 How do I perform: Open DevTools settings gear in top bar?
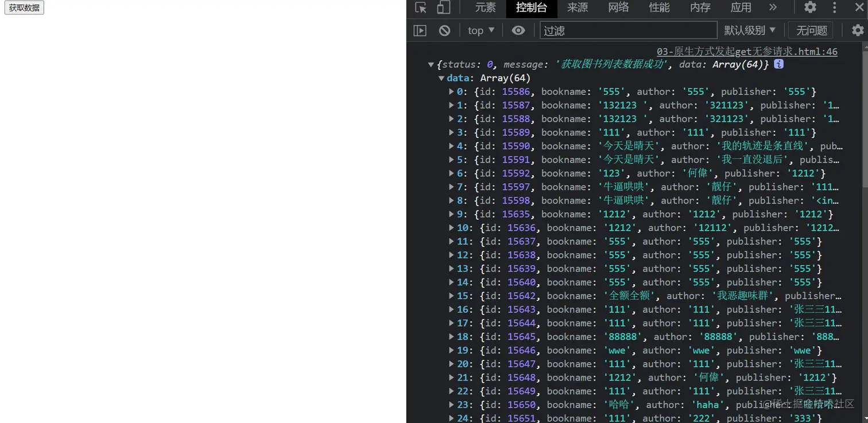tap(810, 7)
